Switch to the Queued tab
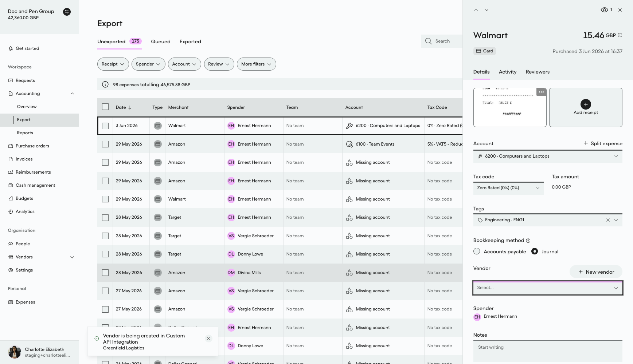Screen dimensions: 633x364 point(161,41)
